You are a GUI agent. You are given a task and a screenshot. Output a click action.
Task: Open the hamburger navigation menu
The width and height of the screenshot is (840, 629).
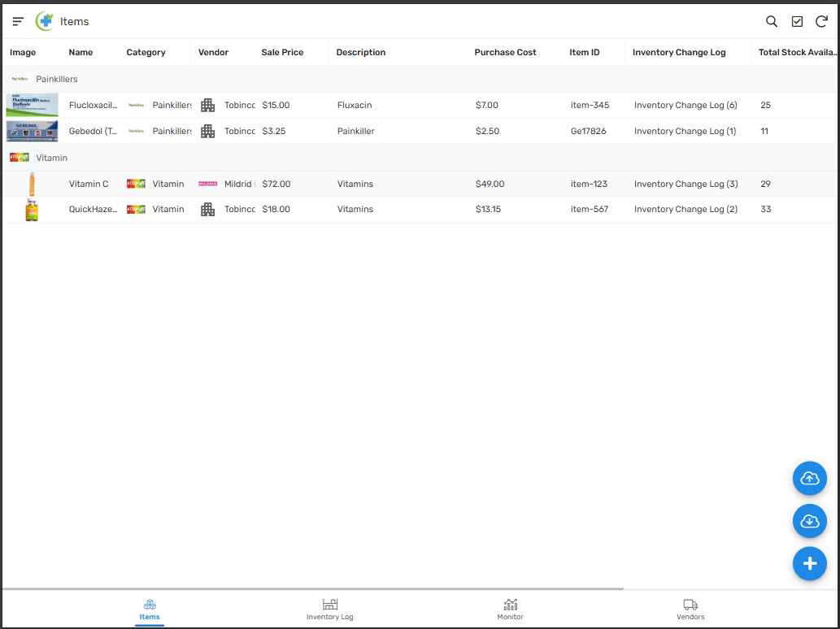click(x=18, y=21)
